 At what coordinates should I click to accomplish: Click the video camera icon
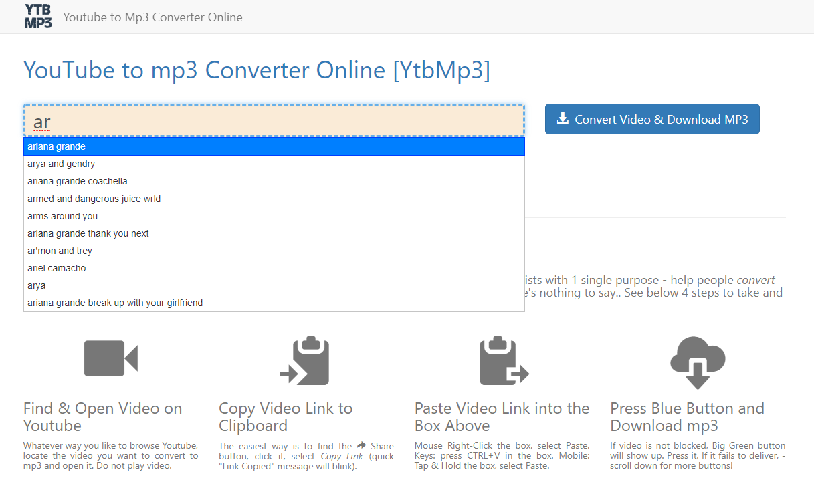click(111, 358)
